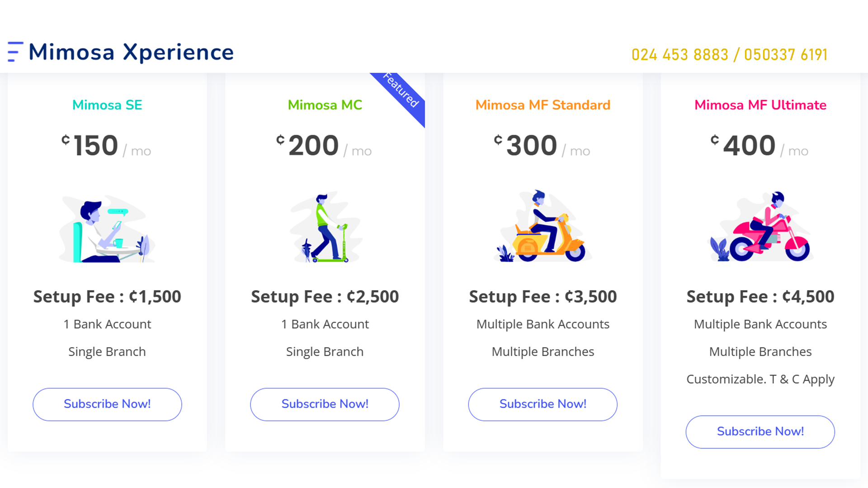Click the person-at-desk illustration for Mimosa SE
Image resolution: width=868 pixels, height=488 pixels.
pyautogui.click(x=107, y=228)
